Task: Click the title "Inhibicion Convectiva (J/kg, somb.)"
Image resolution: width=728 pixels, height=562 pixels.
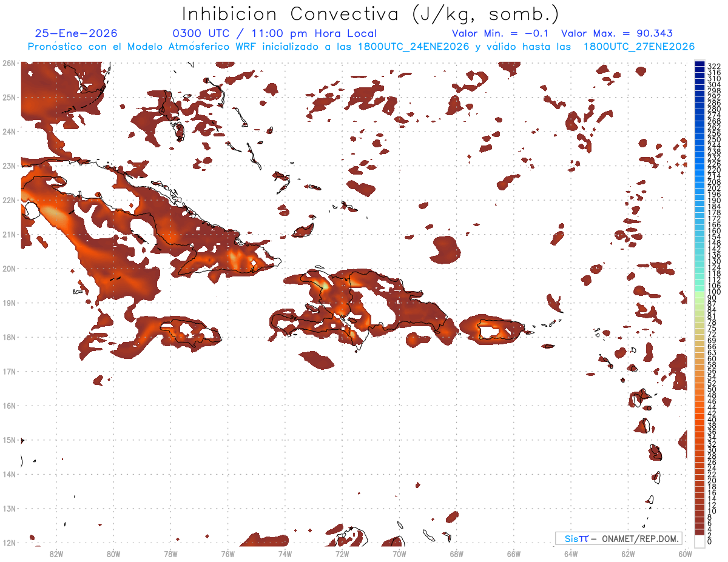Action: [x=371, y=15]
